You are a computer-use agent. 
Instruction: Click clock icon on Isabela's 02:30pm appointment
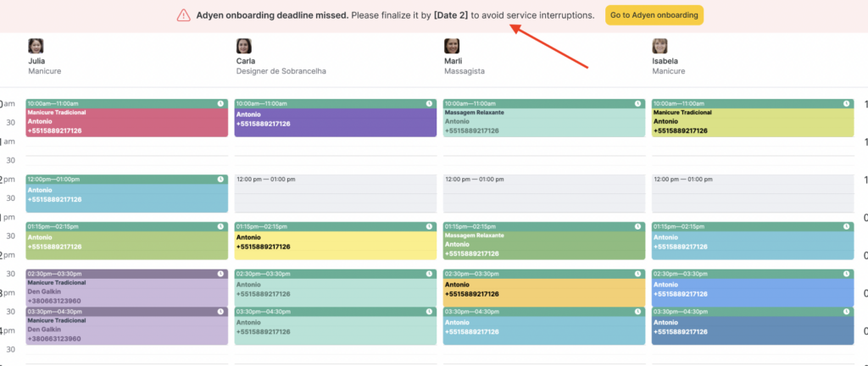846,274
